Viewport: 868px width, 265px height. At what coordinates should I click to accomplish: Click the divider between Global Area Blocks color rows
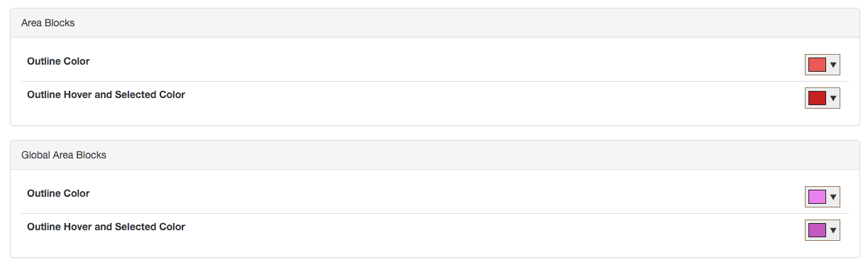pyautogui.click(x=435, y=213)
